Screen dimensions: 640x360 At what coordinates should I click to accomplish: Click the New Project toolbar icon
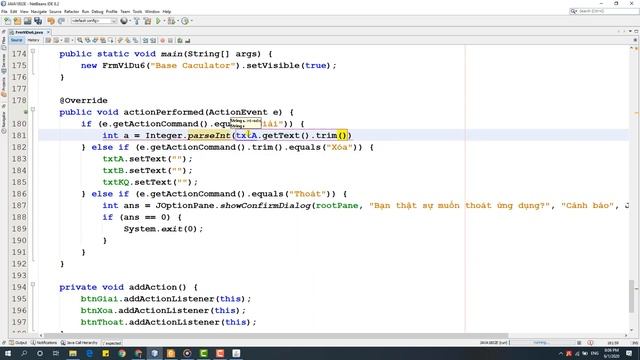18,21
